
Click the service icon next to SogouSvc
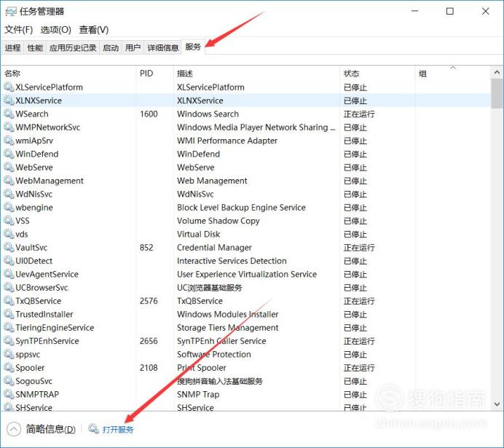[9, 381]
